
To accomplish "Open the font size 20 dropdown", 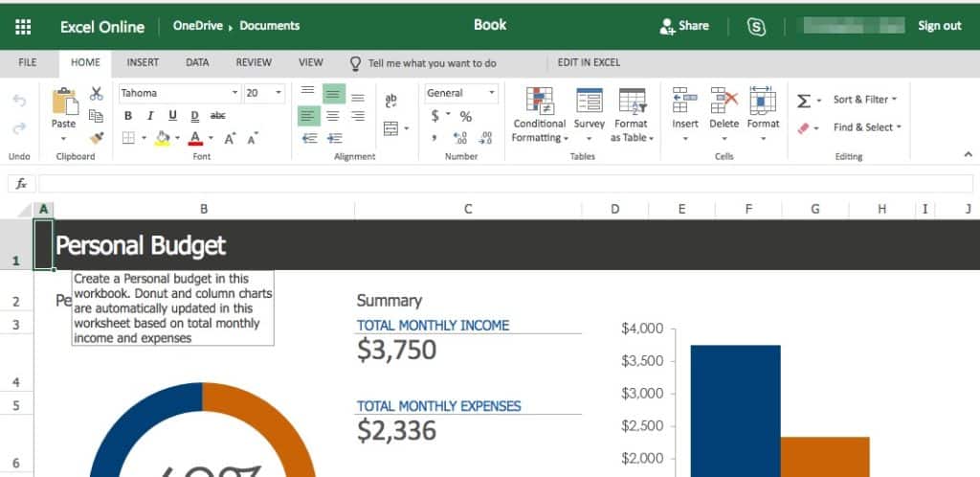I will click(x=278, y=93).
